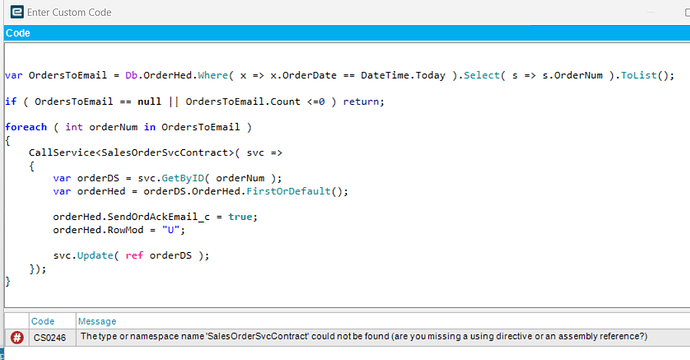Screen dimensions: 690x360
Task: Click DateTime.Today in the Where clause
Action: (x=403, y=76)
